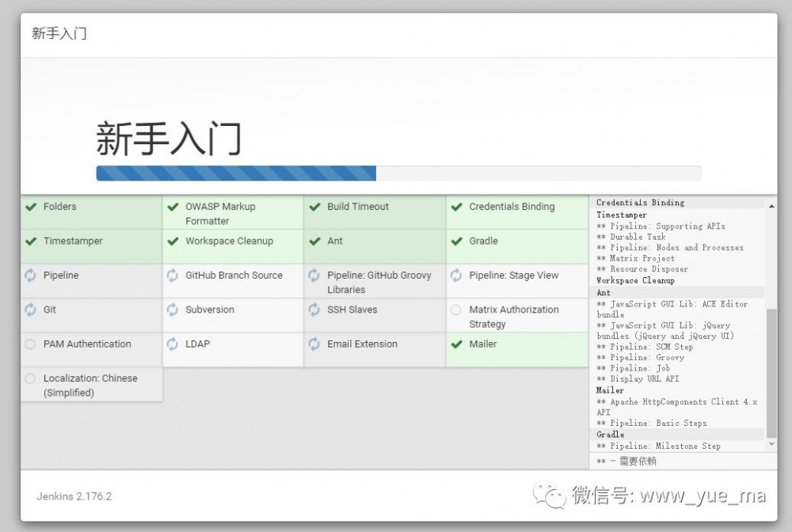Click the checkmark next to Mailer
The width and height of the screenshot is (792, 532).
(x=458, y=344)
